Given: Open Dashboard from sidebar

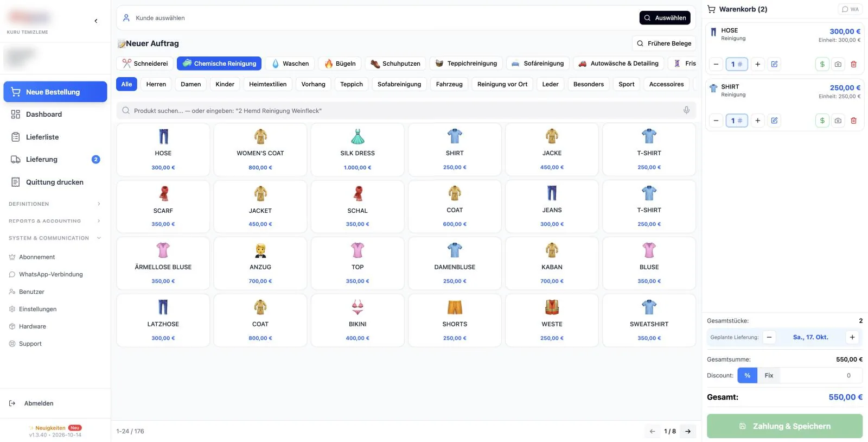Looking at the screenshot, I should tap(55, 115).
